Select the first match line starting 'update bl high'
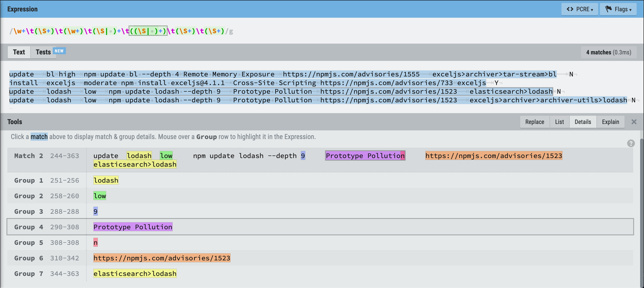644x288 pixels. 283,74
